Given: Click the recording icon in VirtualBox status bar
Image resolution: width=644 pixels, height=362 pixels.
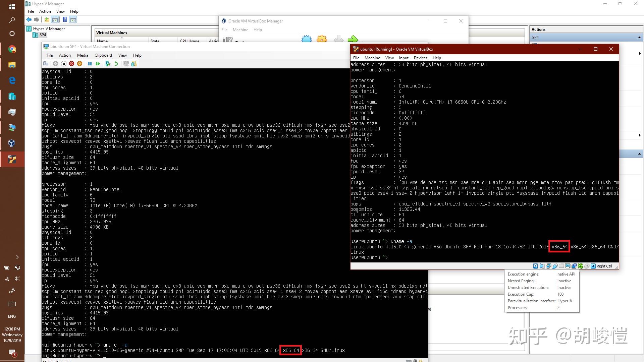Looking at the screenshot, I should click(x=574, y=266).
